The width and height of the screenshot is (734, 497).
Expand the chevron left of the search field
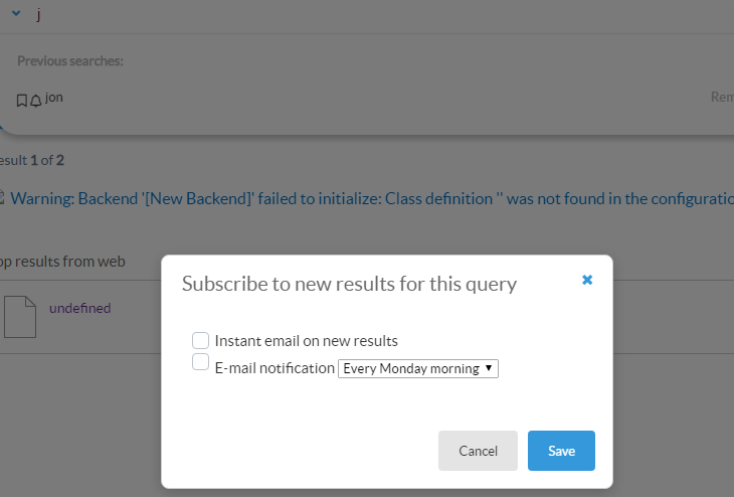[16, 16]
